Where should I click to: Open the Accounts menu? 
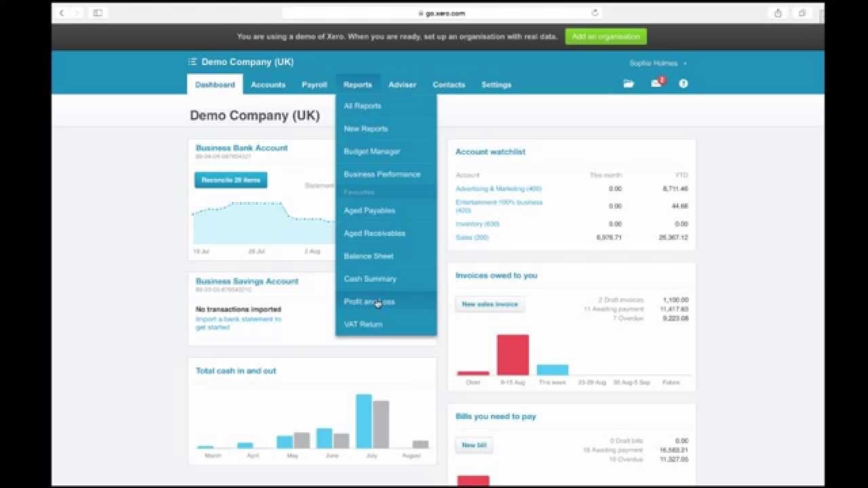tap(268, 85)
